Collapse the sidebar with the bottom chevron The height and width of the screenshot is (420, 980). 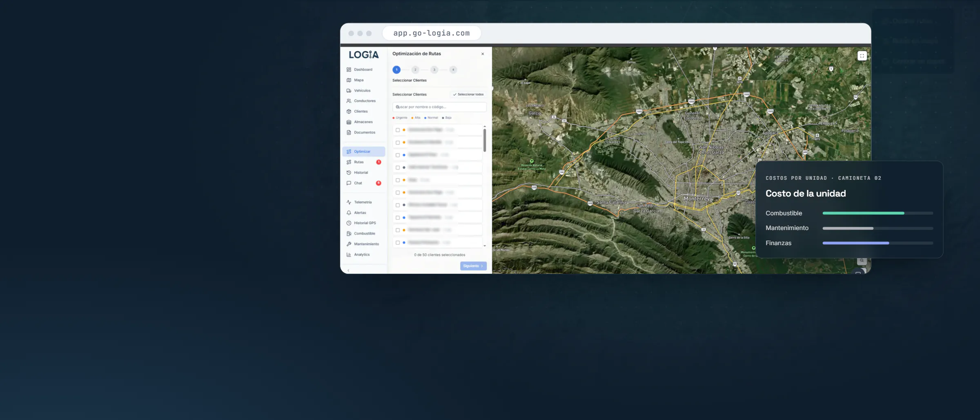point(348,270)
